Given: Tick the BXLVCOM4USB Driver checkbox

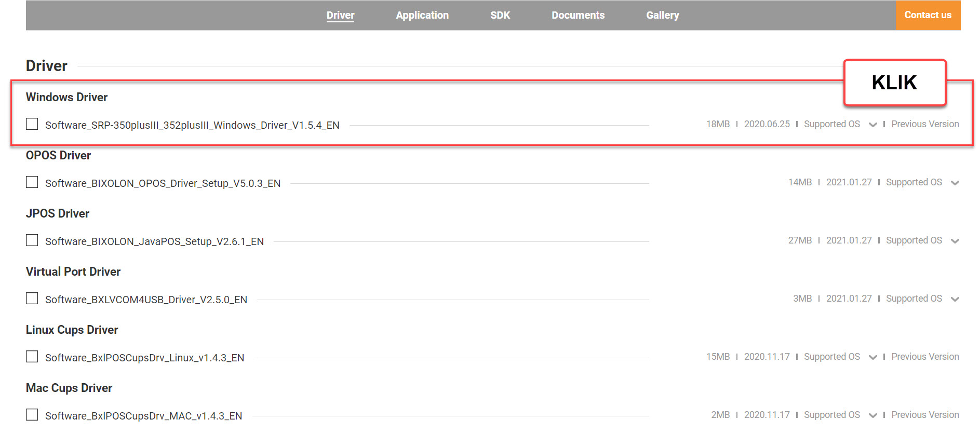Looking at the screenshot, I should (32, 299).
